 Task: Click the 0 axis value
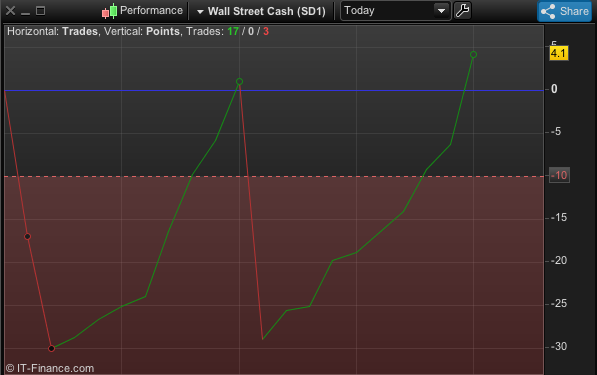coord(554,89)
